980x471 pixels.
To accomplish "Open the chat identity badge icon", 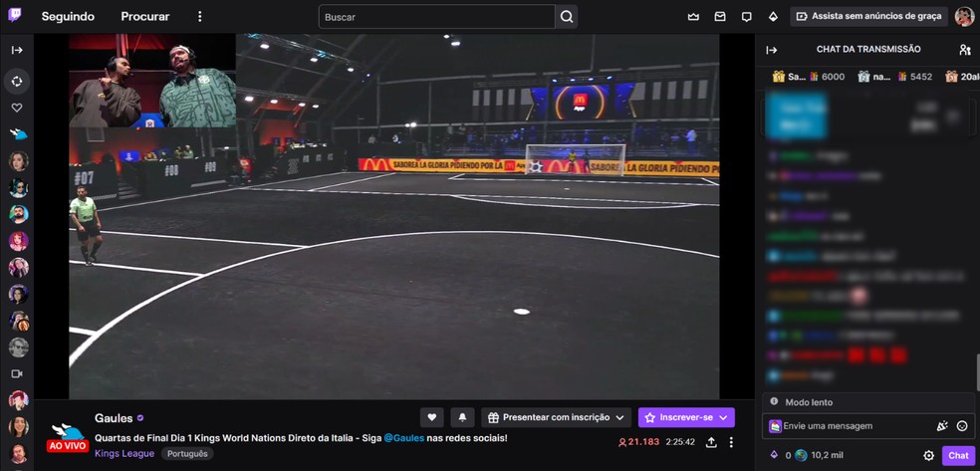I will coord(775,426).
